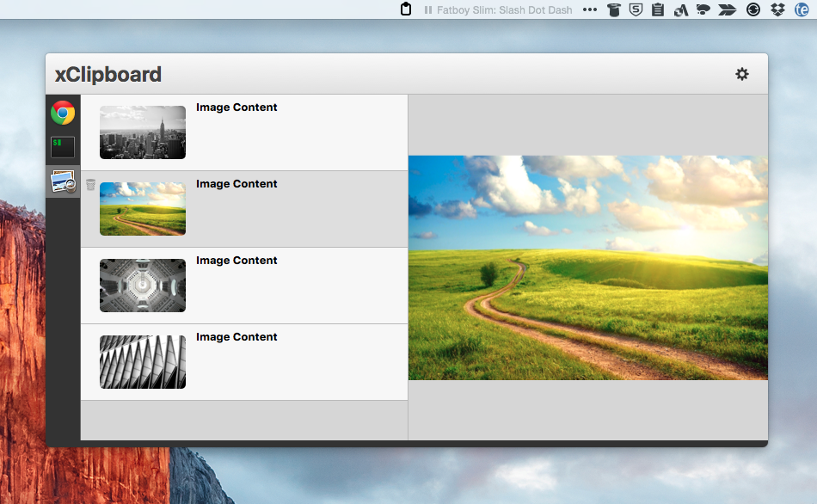
Task: Click xClipboard menu bar clipboard icon
Action: 406,9
